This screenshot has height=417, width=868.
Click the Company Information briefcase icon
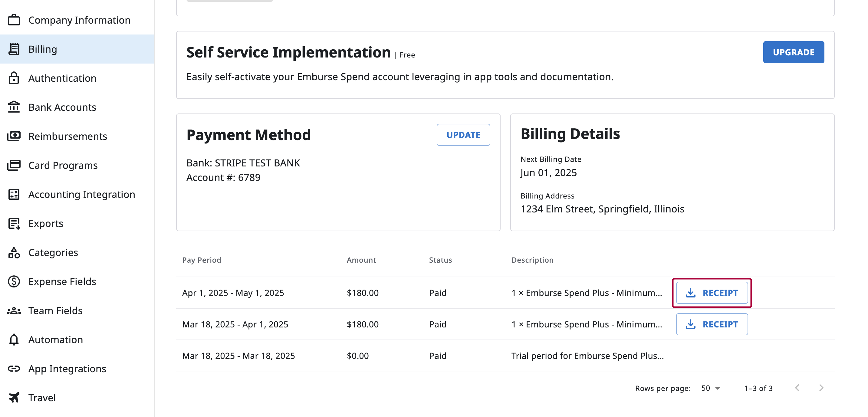tap(14, 20)
